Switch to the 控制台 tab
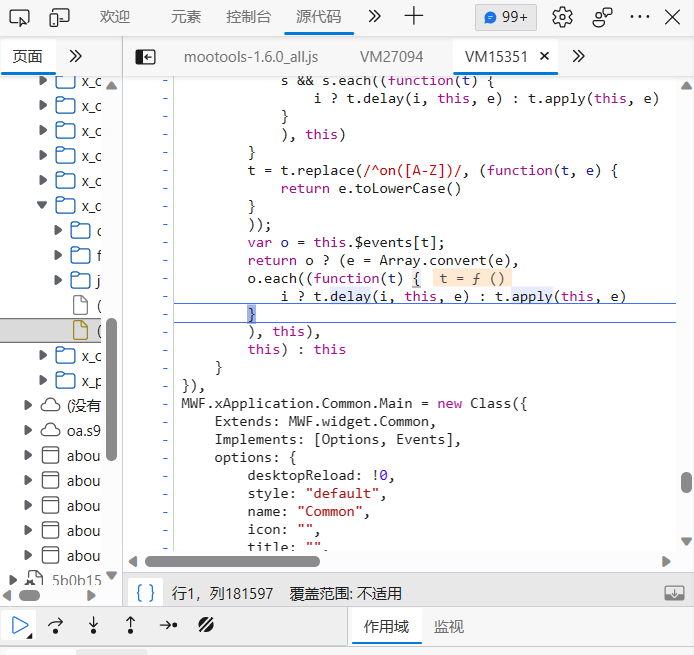The width and height of the screenshot is (694, 655). [x=248, y=17]
